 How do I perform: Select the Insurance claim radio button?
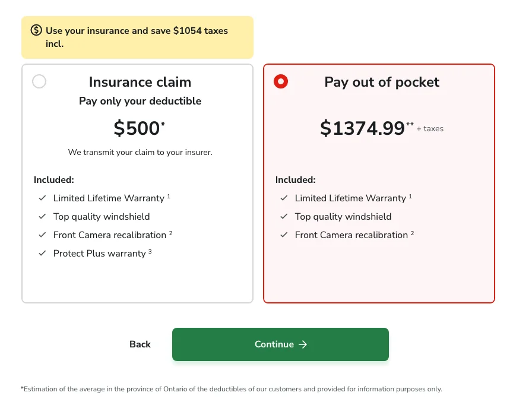tap(39, 81)
